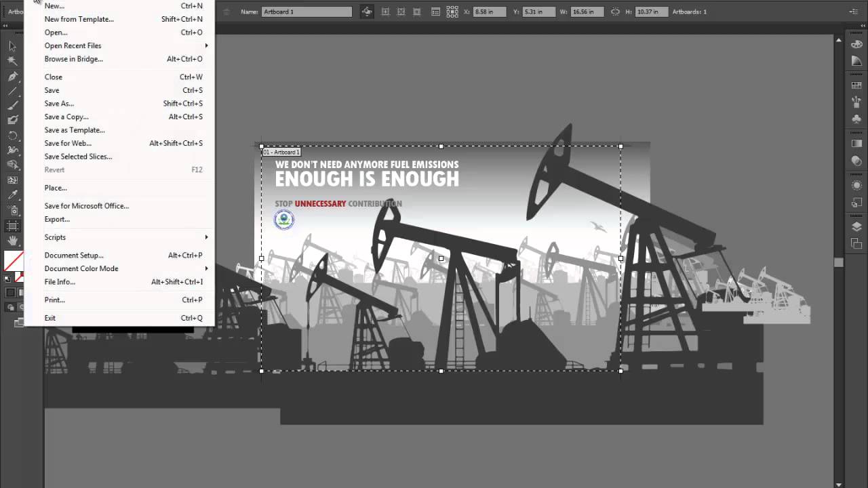Select the Shape Builder tool
Image resolution: width=868 pixels, height=488 pixels.
tap(12, 165)
